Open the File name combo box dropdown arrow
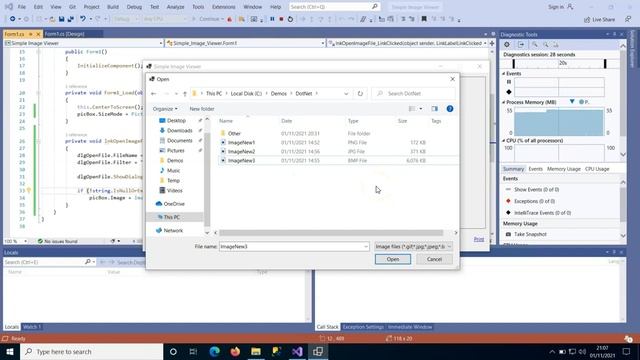 [x=366, y=247]
